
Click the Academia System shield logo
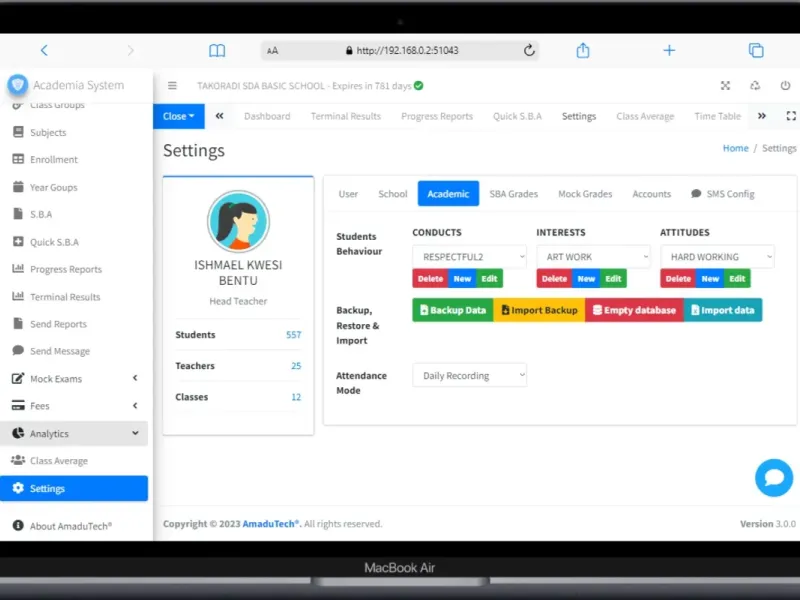point(17,85)
